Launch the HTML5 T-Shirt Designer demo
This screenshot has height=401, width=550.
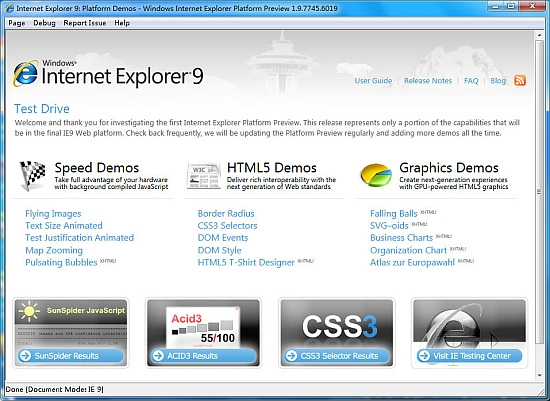246,262
